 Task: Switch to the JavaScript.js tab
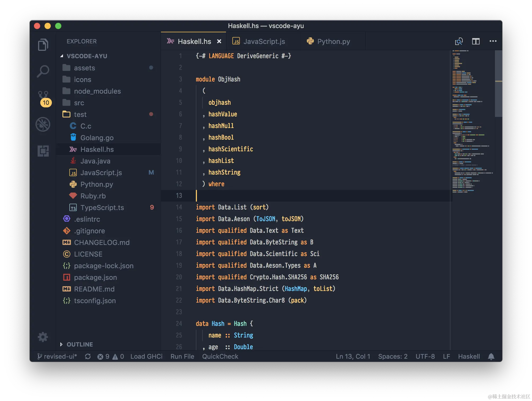tap(264, 42)
